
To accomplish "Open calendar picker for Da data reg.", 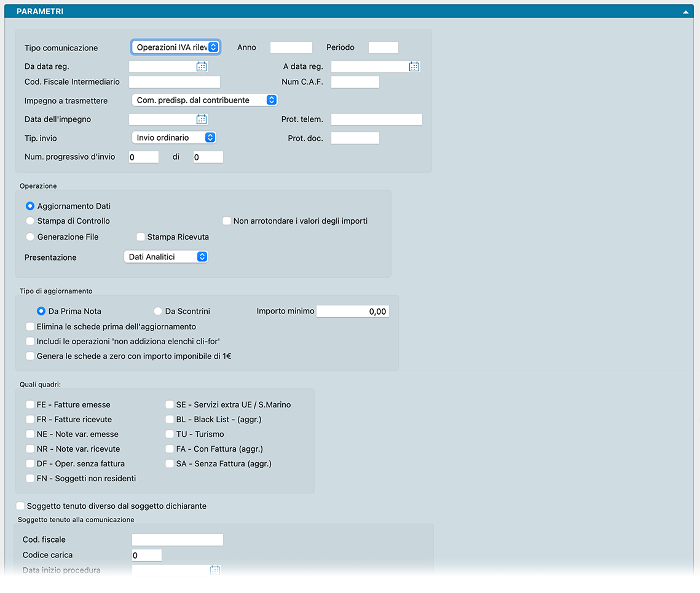I will (202, 67).
